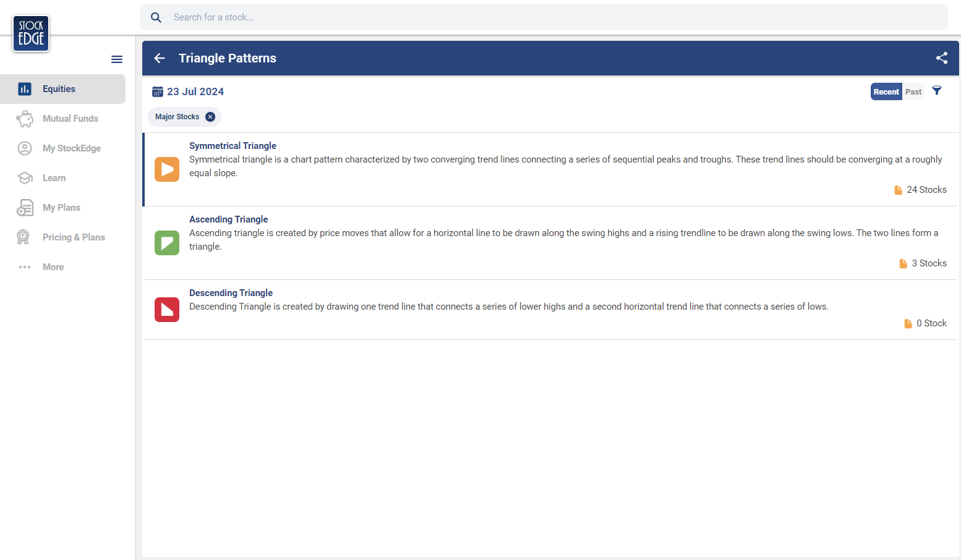
Task: Expand the More menu in sidebar
Action: coord(53,267)
